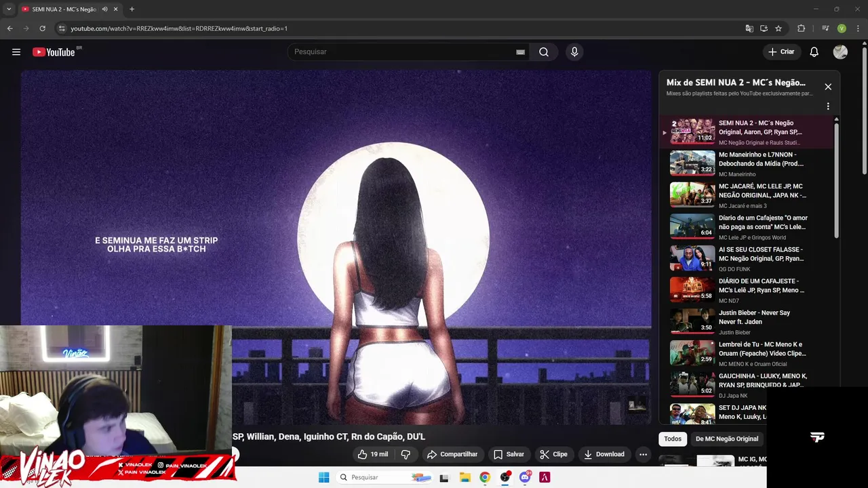The height and width of the screenshot is (488, 868).
Task: Click the browser address bar URL
Action: [x=179, y=28]
